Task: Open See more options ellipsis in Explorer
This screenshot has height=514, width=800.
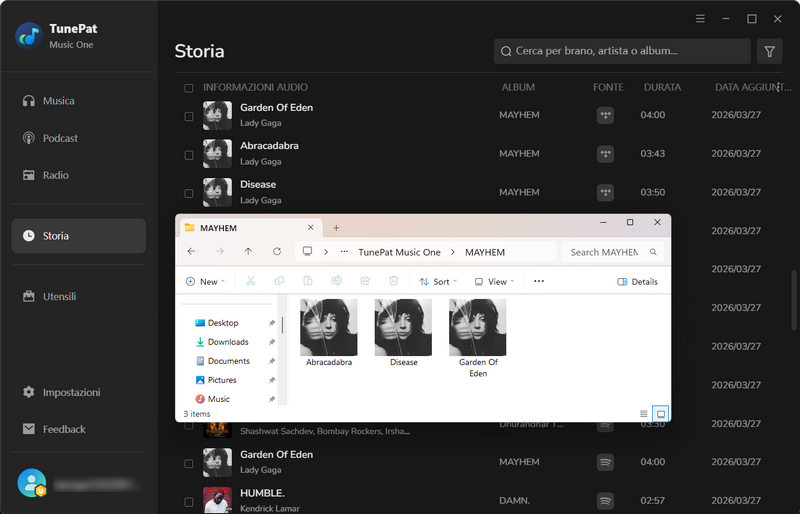Action: click(539, 281)
